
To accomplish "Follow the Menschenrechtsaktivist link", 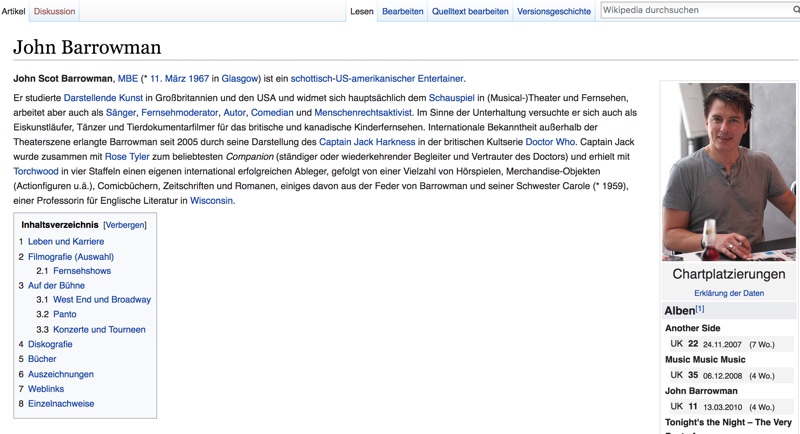I will click(363, 113).
